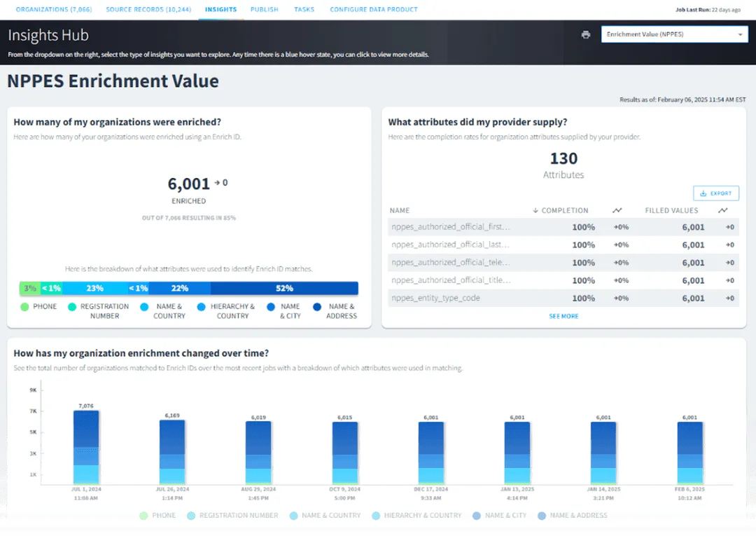Click the nppes_authorized_official_first… attribute name
This screenshot has height=536, width=756.
pos(451,227)
